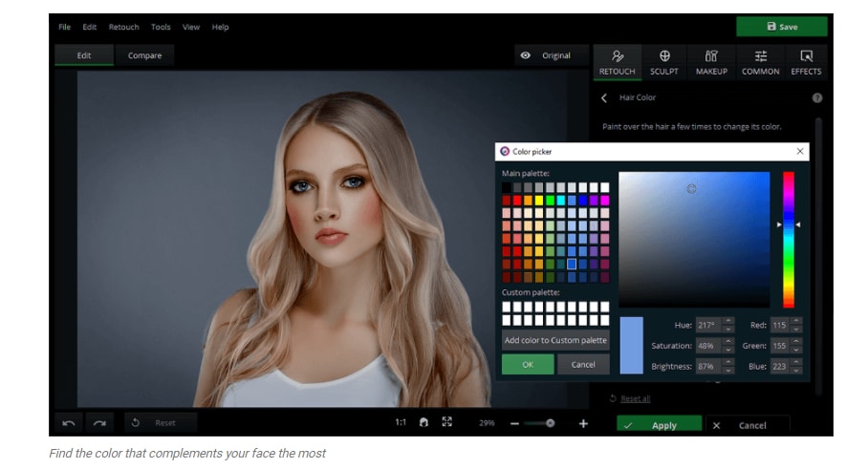Decrease Green value with down stepper

(796, 350)
